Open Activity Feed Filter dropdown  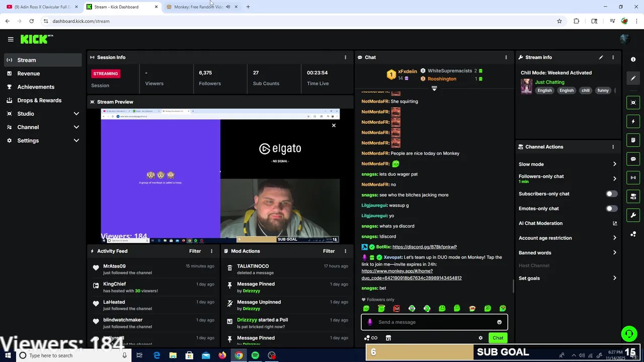pyautogui.click(x=195, y=251)
